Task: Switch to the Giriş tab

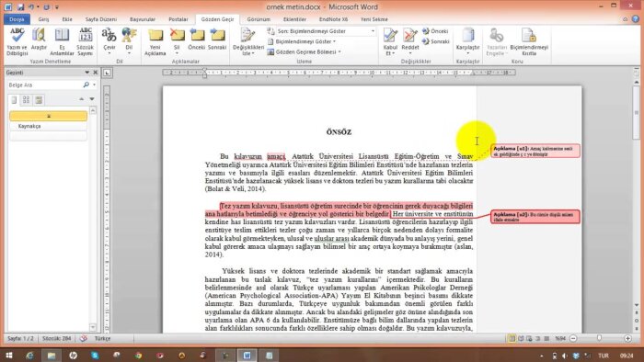Action: click(43, 19)
